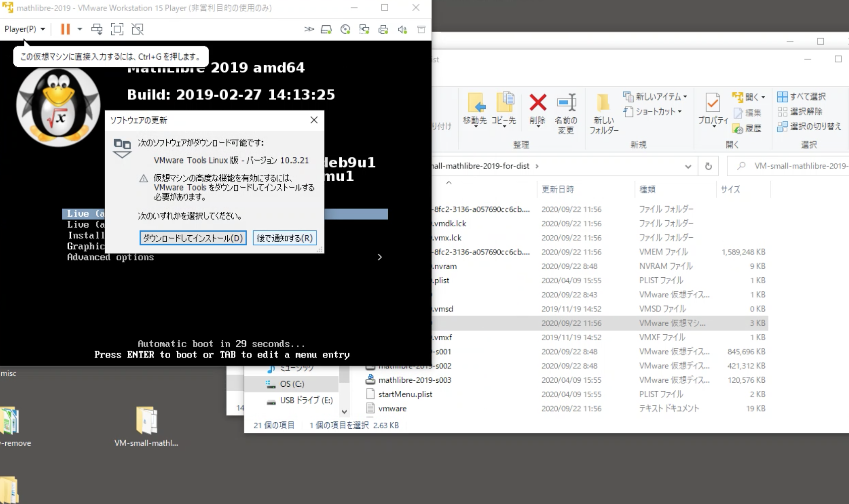Screen dimensions: 849x504
Task: Click Copy to (コピー先) in Explorer ribbon
Action: tap(504, 109)
